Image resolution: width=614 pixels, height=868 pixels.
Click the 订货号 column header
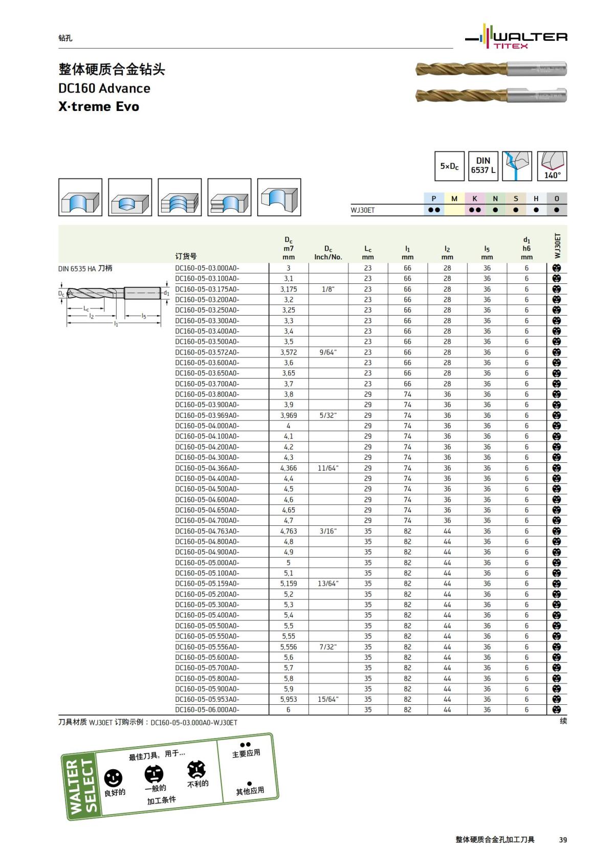(186, 256)
